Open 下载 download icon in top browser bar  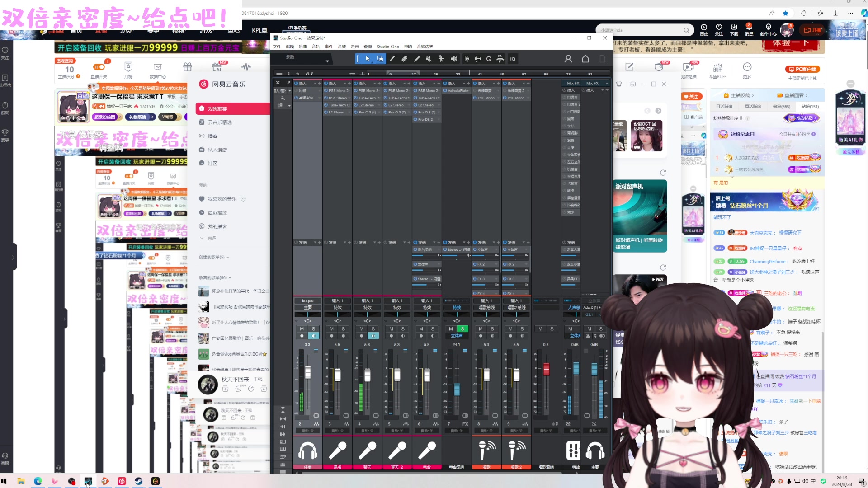[x=734, y=30]
